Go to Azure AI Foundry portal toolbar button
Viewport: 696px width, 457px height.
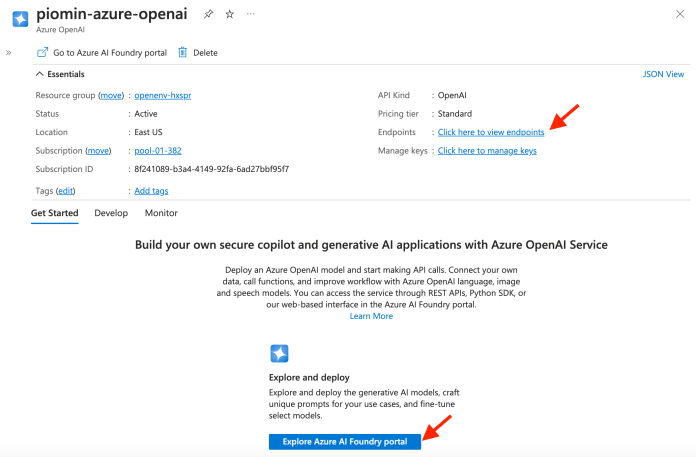coord(101,52)
